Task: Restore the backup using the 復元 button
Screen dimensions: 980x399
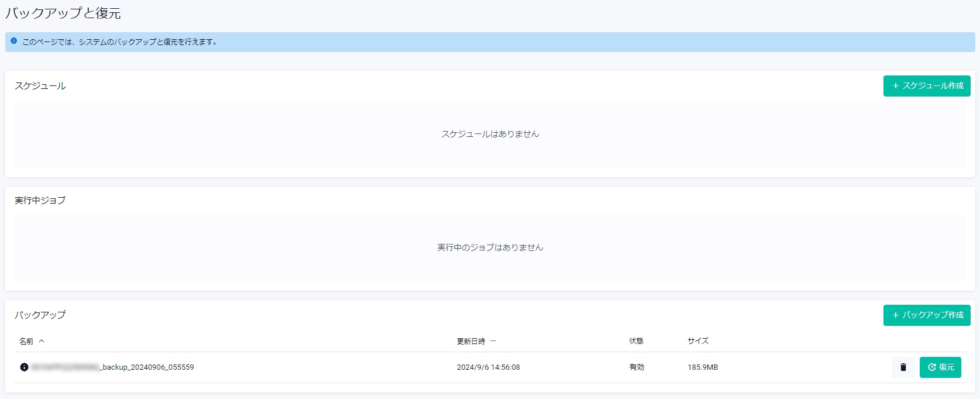Action: coord(940,367)
